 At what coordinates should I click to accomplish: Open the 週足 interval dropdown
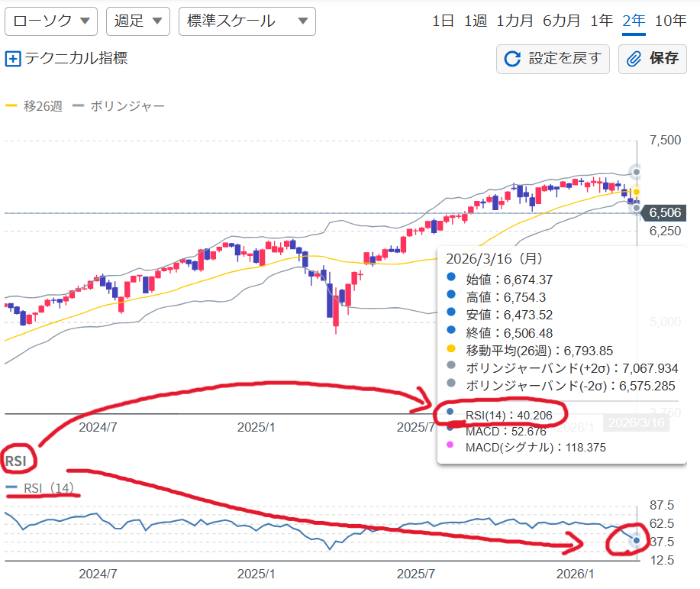tap(138, 21)
